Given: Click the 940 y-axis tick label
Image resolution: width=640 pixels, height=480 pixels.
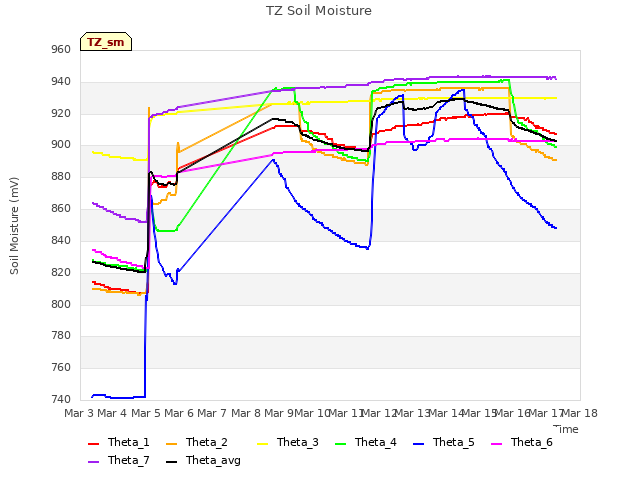Looking at the screenshot, I should coord(61,82).
